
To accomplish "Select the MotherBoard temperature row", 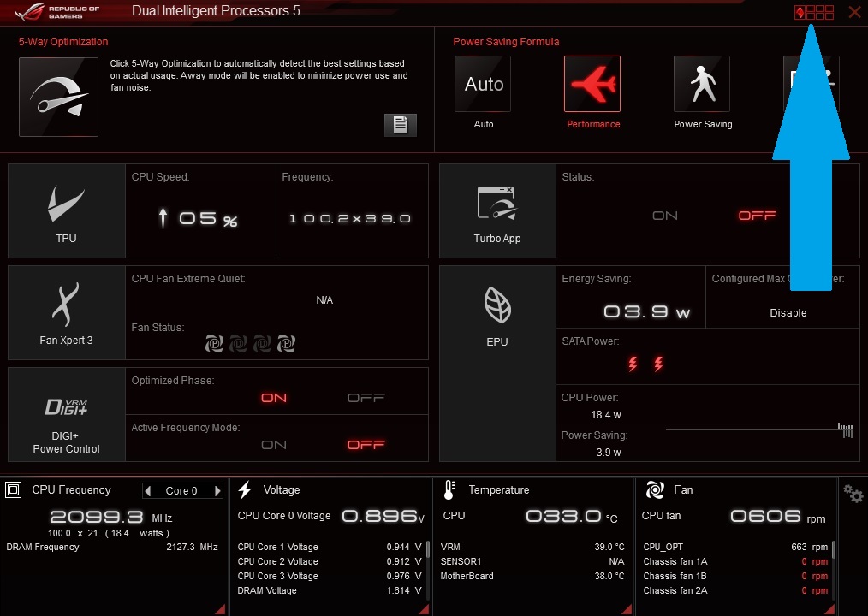I will (x=532, y=576).
